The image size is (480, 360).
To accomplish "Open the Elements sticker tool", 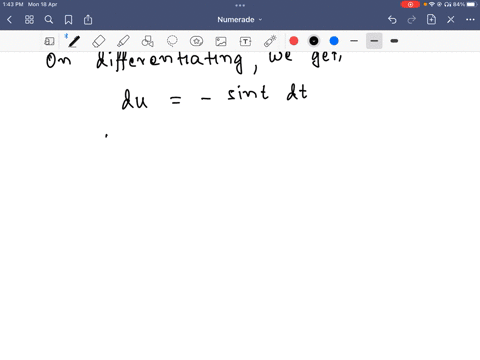I will coord(196,41).
